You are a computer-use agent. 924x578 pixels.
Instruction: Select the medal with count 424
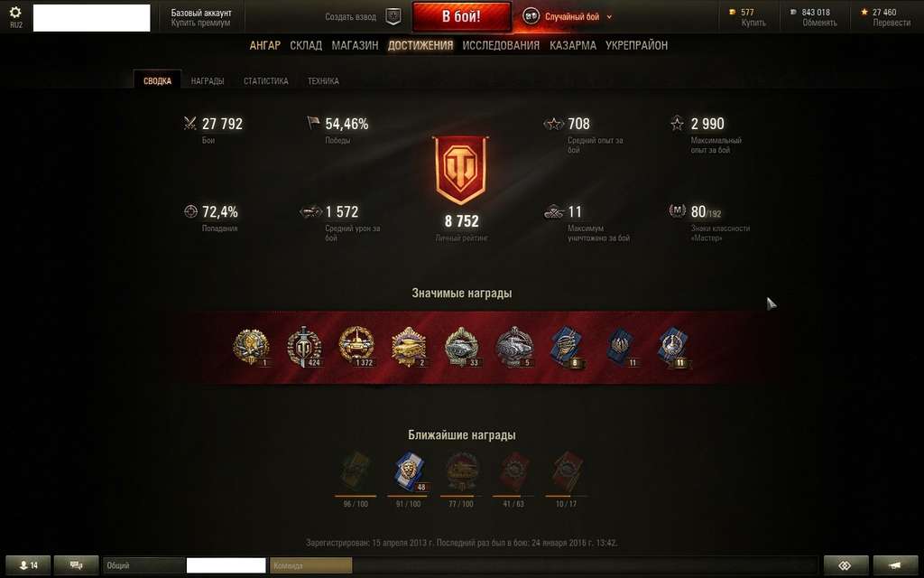pyautogui.click(x=304, y=347)
